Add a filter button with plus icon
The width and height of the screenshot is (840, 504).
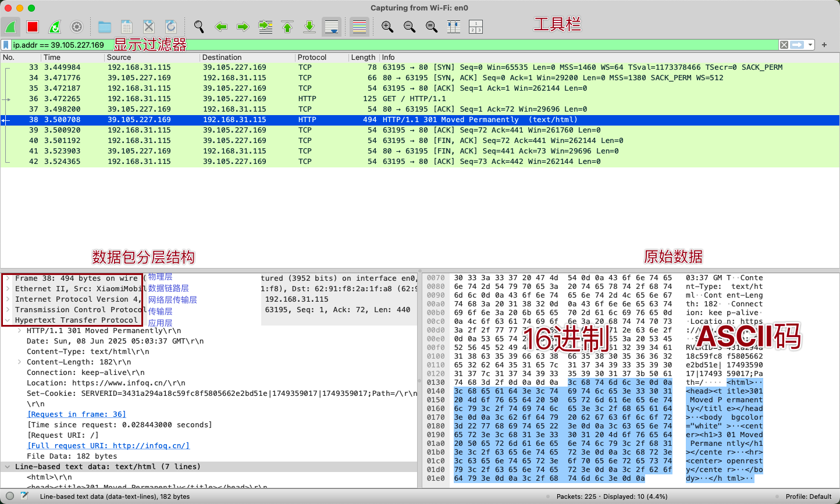point(824,45)
